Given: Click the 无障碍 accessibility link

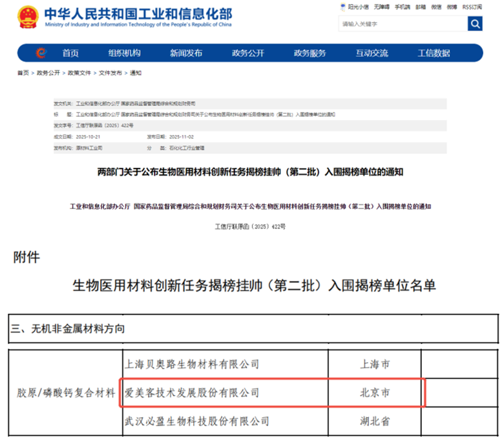Looking at the screenshot, I should pos(381,6).
